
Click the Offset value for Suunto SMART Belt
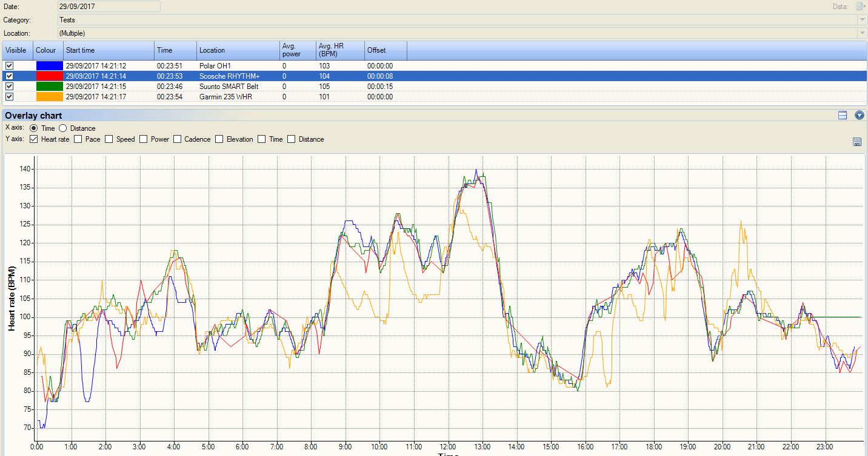[380, 86]
